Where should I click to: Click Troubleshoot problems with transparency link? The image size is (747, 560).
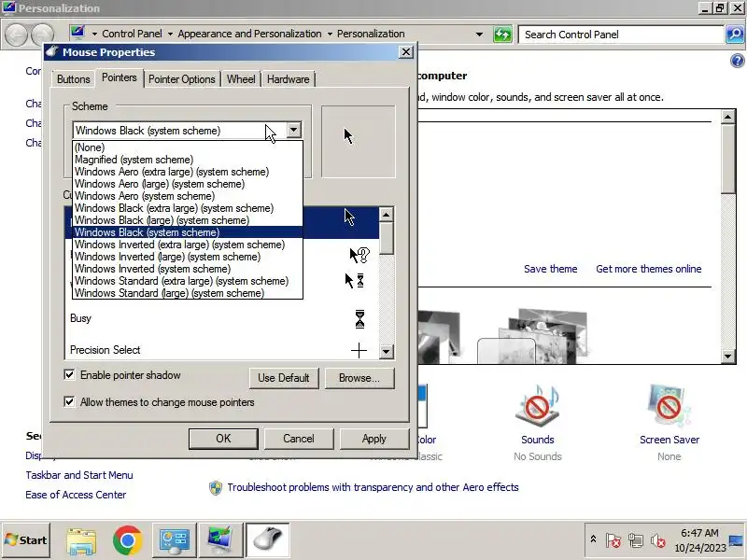(373, 487)
